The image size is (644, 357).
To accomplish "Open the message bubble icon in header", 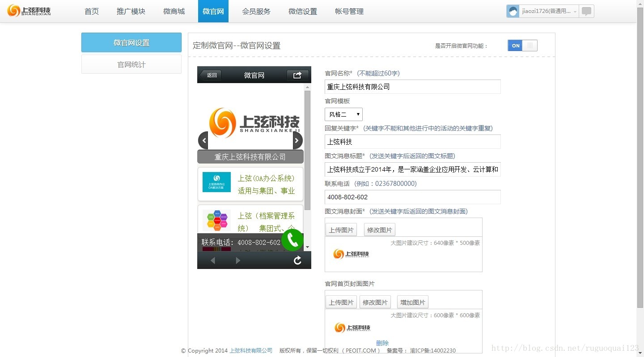I will point(586,11).
